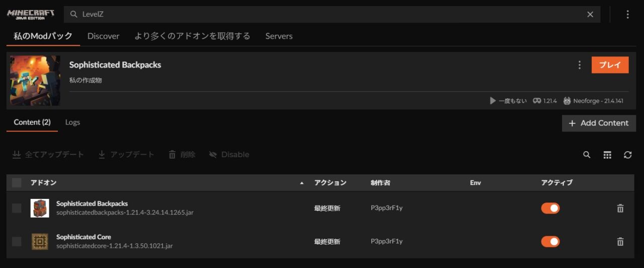Check the Sophisticated Backpacks row checkbox

click(17, 208)
